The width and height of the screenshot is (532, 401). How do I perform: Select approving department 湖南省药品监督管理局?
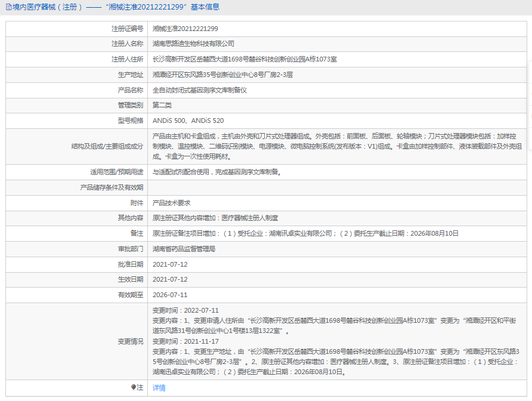[184, 249]
